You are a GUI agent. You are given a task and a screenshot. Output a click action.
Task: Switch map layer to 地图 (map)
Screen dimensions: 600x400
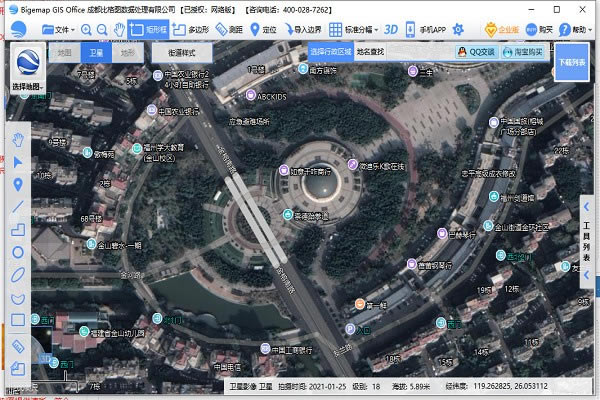click(63, 50)
